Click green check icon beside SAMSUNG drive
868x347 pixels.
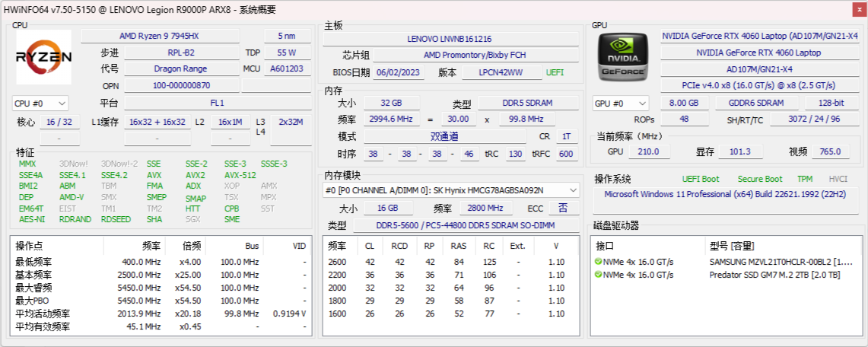[x=598, y=262]
